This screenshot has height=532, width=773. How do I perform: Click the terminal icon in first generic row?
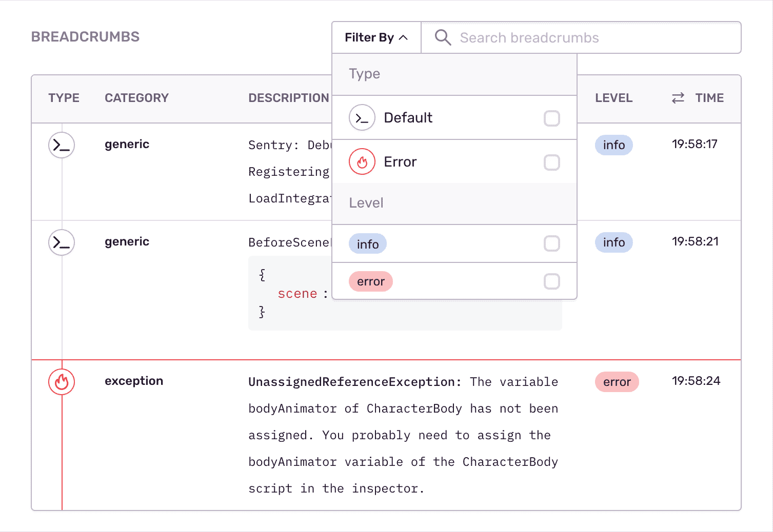click(x=62, y=145)
